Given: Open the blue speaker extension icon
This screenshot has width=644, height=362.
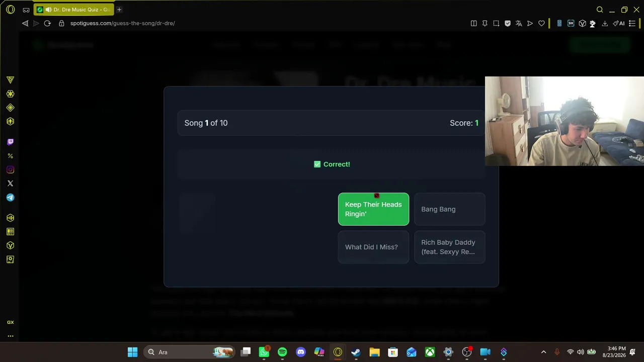Looking at the screenshot, I should click(x=559, y=23).
